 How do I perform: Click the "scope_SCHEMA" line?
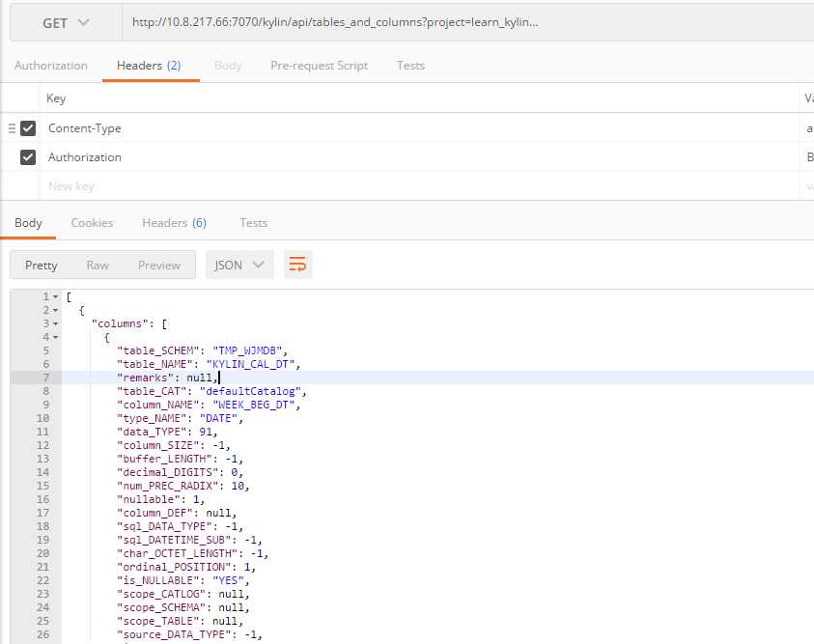click(182, 607)
